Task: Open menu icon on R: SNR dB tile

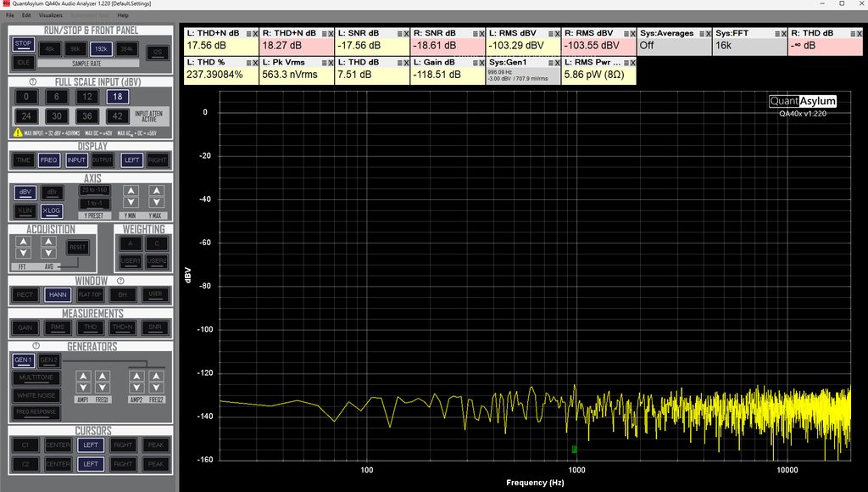Action: 476,34
